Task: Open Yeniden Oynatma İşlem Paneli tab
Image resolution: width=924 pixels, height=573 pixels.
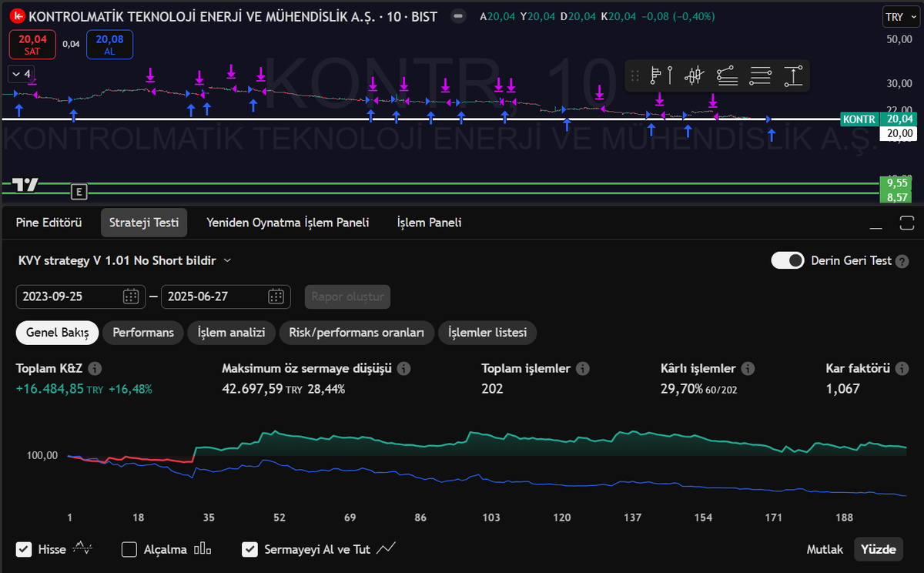Action: (x=288, y=223)
